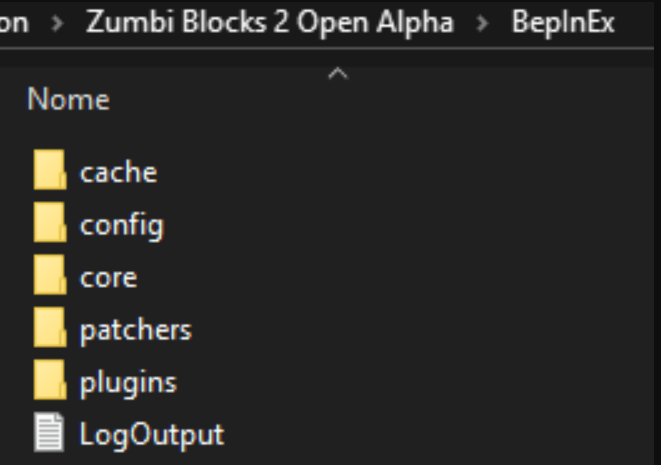Image resolution: width=661 pixels, height=465 pixels.
Task: Click the cache folder icon
Action: (x=49, y=172)
